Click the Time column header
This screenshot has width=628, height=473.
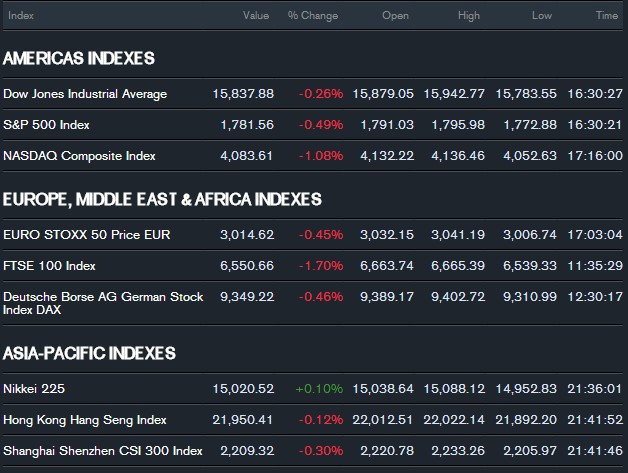[606, 16]
